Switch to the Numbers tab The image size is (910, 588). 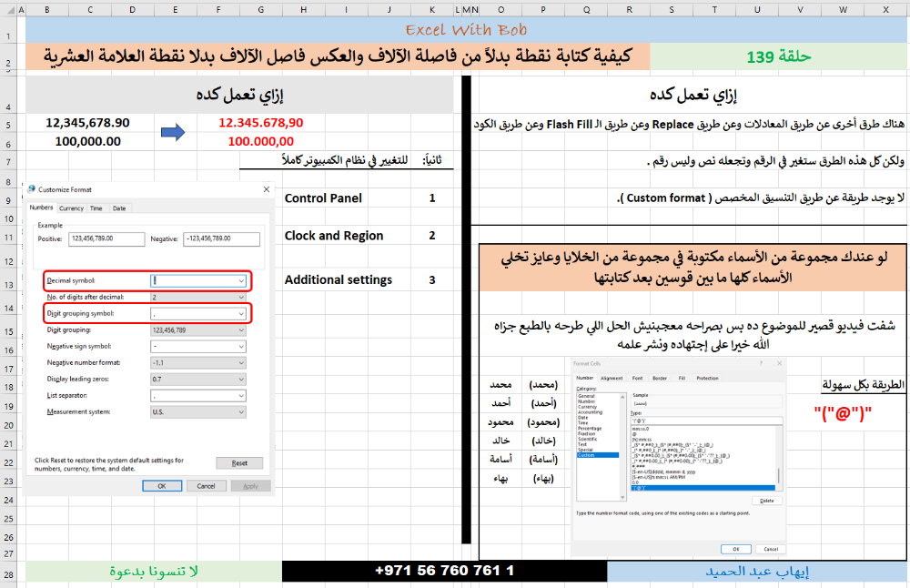coord(41,208)
